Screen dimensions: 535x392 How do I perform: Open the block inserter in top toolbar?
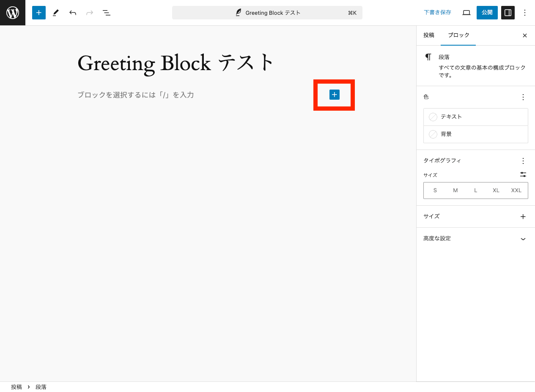[39, 13]
